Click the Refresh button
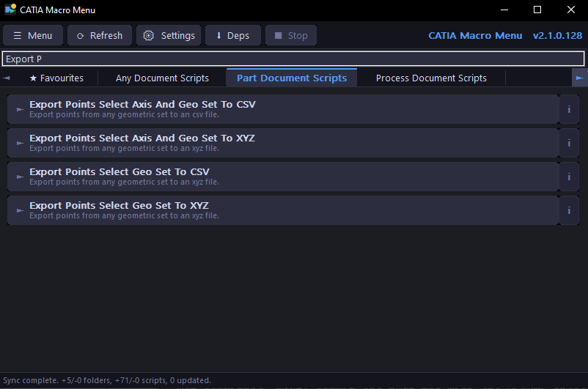This screenshot has width=588, height=389. point(100,36)
